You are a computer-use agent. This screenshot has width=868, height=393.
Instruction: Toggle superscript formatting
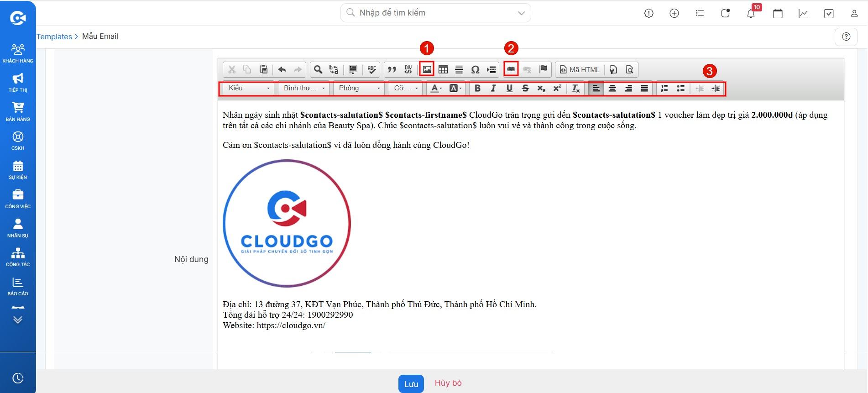click(557, 88)
